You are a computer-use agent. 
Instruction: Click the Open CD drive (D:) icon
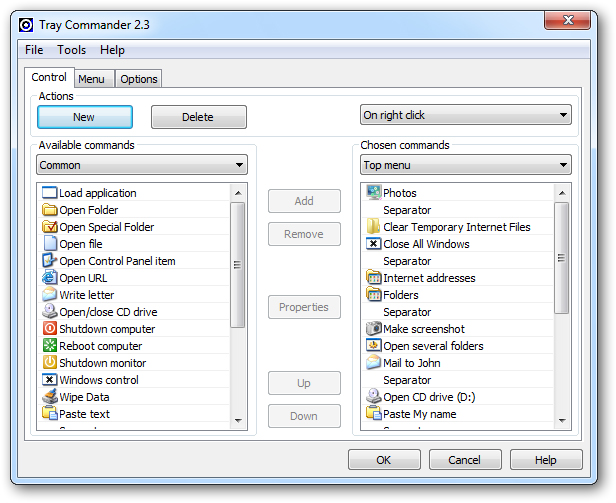373,397
